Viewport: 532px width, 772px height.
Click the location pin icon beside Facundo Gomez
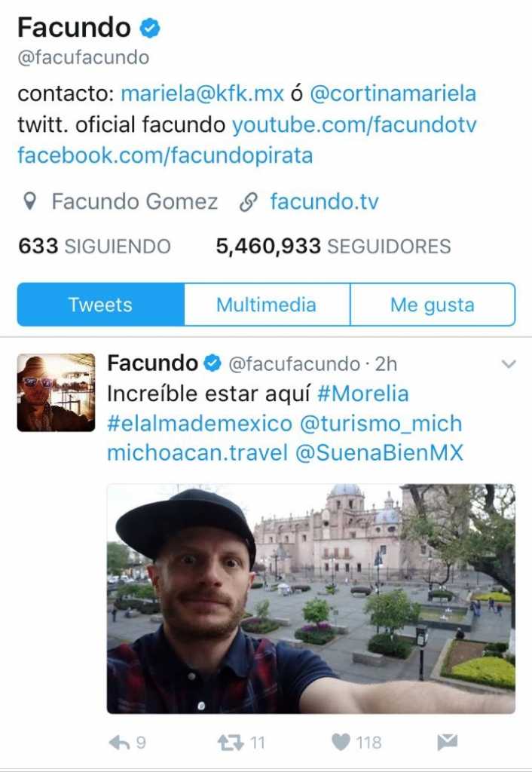point(30,201)
